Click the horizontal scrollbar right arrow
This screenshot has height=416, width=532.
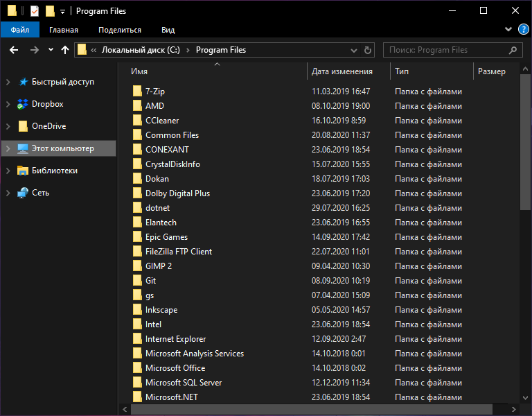pos(514,409)
